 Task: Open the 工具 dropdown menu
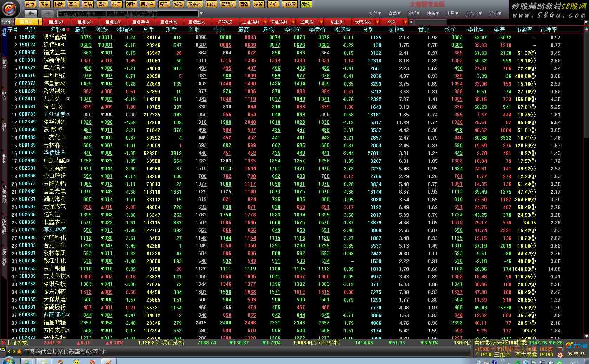(x=452, y=13)
